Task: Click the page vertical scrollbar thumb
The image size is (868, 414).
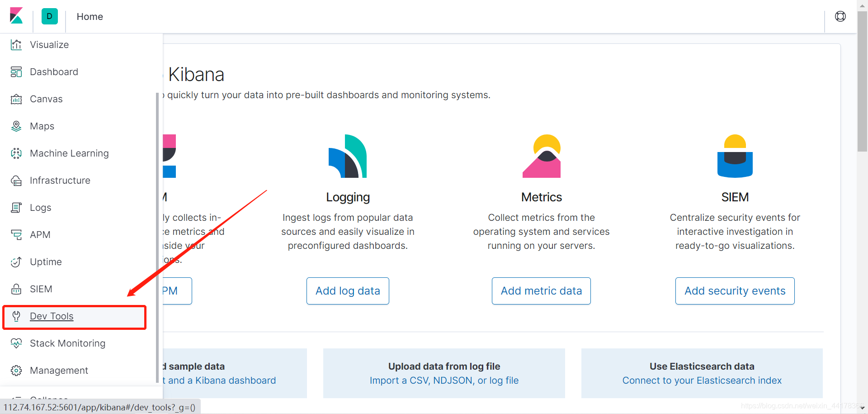Action: [x=862, y=81]
